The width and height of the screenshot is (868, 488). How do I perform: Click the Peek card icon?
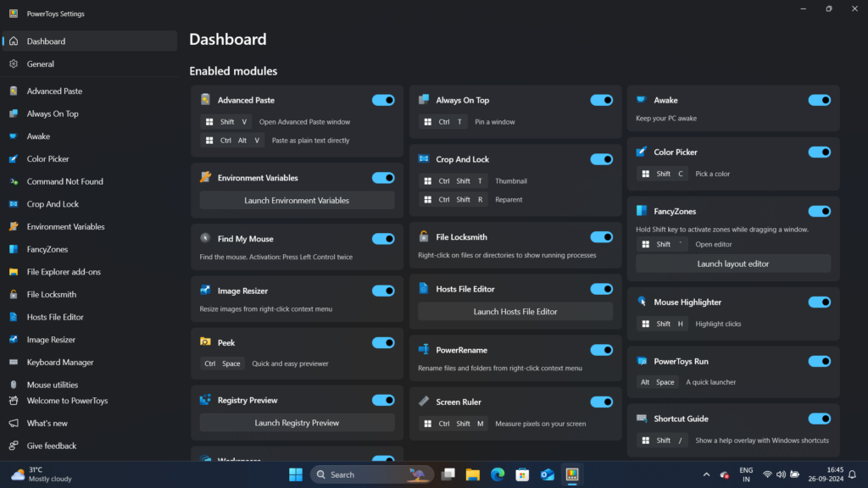pyautogui.click(x=205, y=342)
